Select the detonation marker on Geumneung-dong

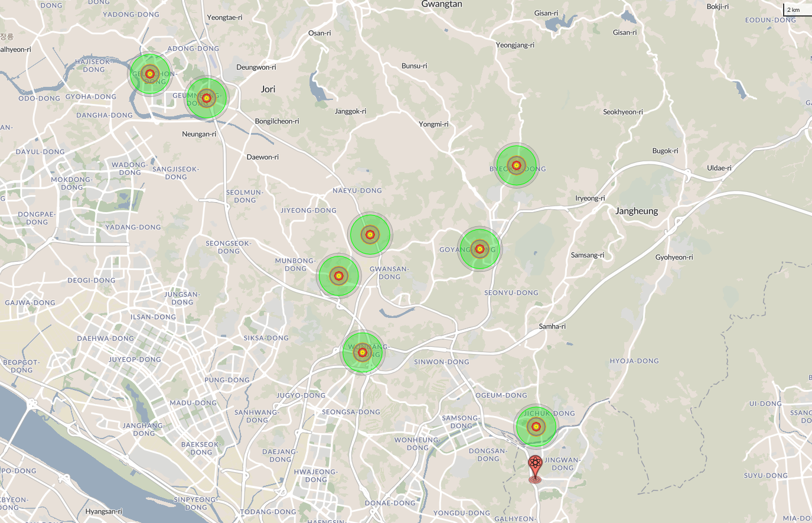tap(206, 98)
